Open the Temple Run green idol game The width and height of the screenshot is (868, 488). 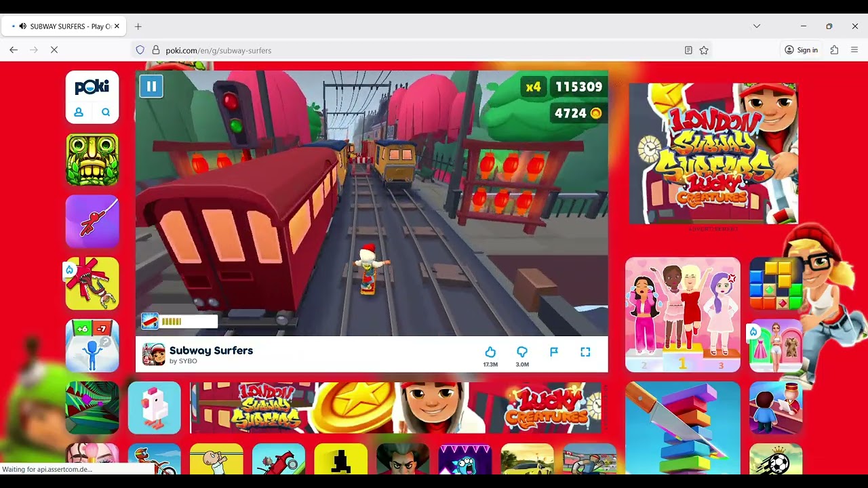(x=92, y=159)
